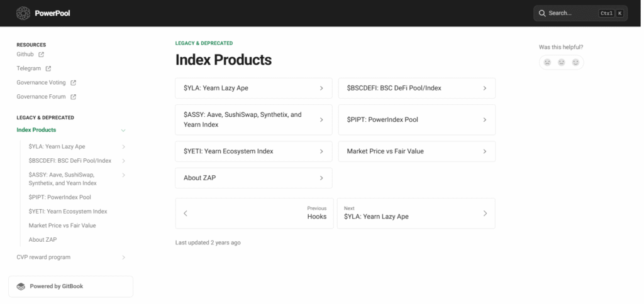
Task: Open $ASSY: Aave, SushiSwap, Synthetix card
Action: coord(253,120)
